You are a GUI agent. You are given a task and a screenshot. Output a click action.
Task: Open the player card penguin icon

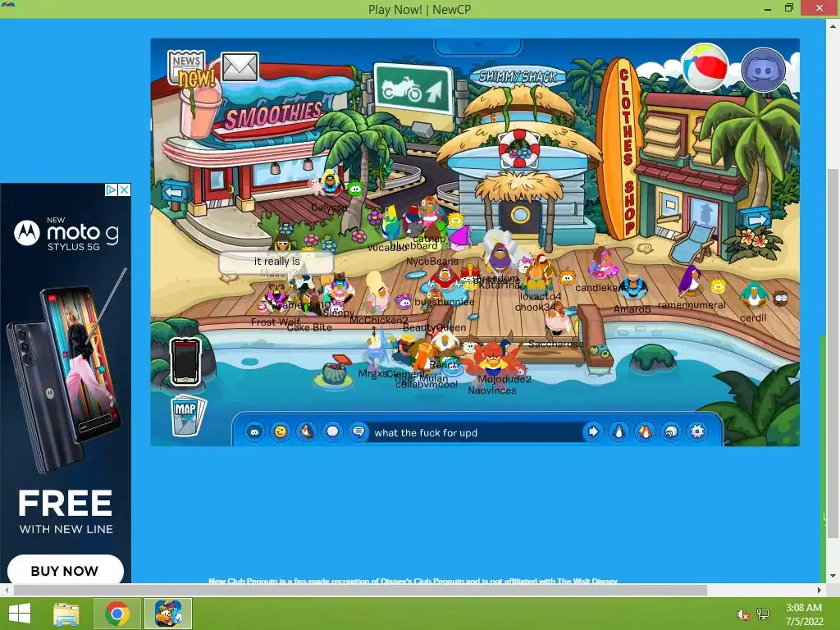click(619, 431)
